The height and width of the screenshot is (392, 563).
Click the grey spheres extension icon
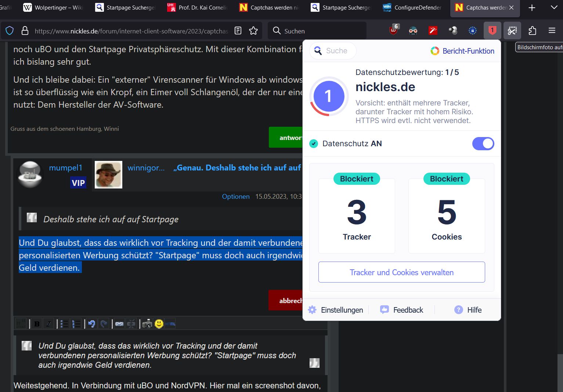[x=453, y=31]
